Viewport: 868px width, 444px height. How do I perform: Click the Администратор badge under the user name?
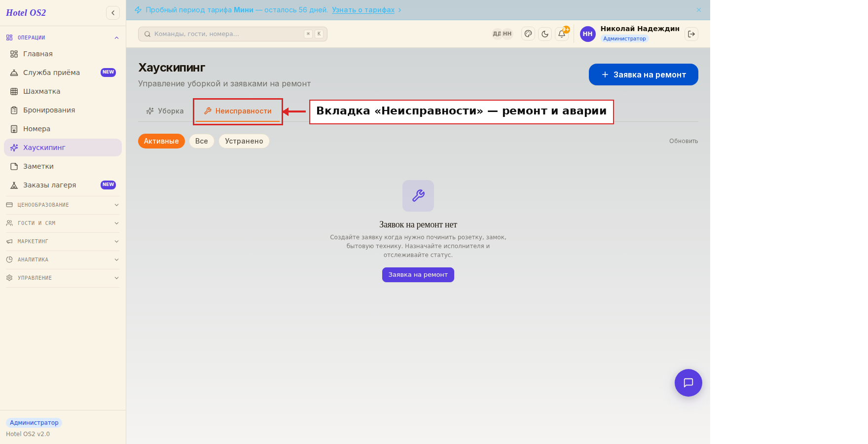pyautogui.click(x=624, y=38)
